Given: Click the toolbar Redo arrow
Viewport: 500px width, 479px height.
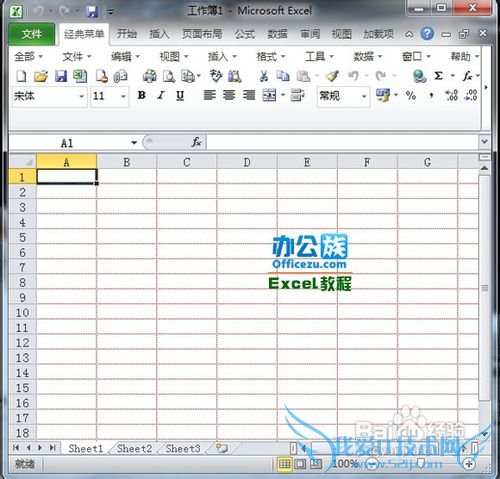Looking at the screenshot, I should 381,76.
